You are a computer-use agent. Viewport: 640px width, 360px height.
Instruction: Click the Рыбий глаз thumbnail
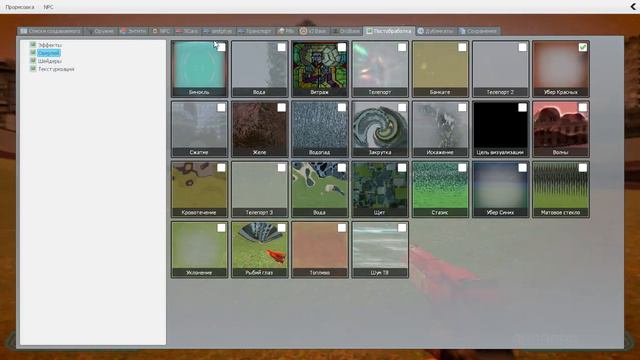[x=260, y=249]
